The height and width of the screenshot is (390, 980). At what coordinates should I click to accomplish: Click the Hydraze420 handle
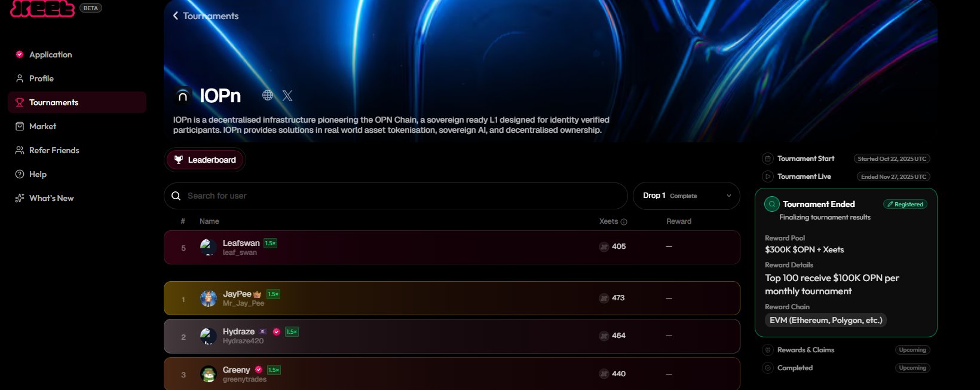(243, 341)
